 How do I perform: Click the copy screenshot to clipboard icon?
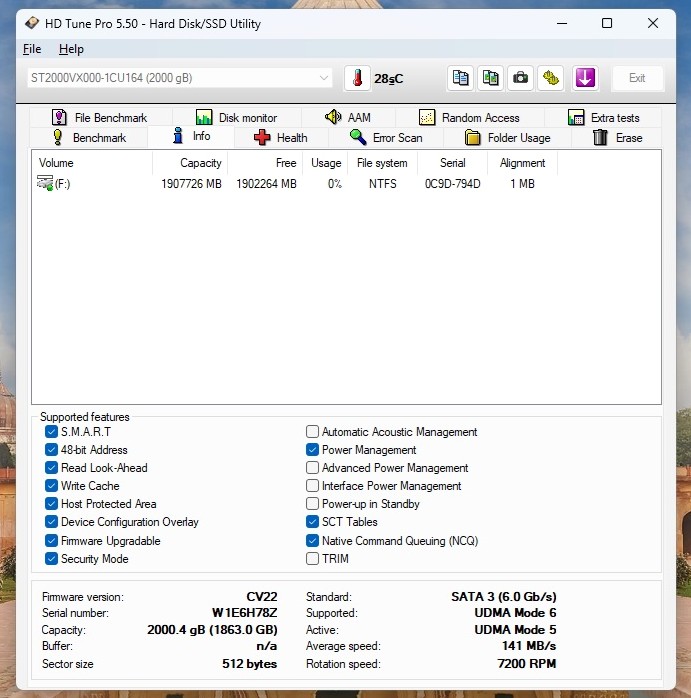pos(490,78)
